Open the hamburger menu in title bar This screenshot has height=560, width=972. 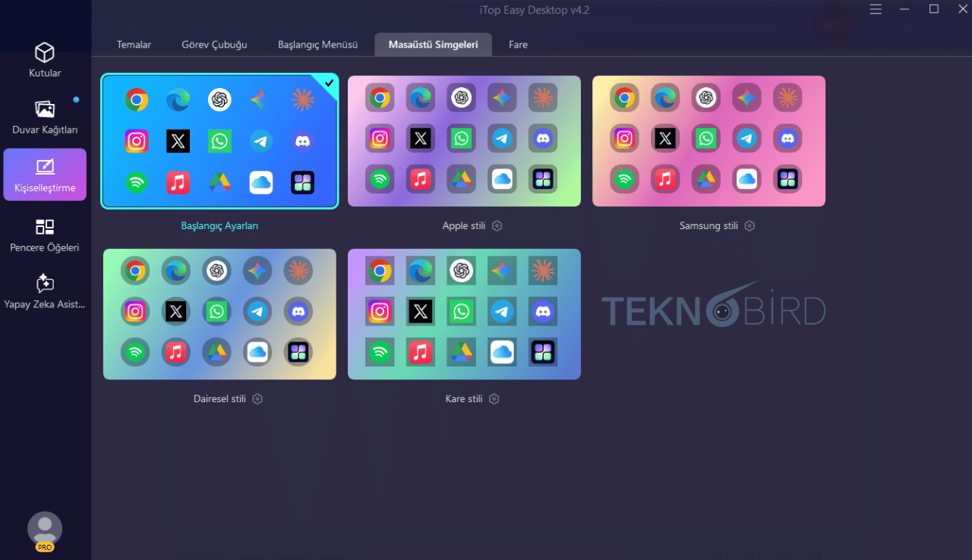click(876, 9)
